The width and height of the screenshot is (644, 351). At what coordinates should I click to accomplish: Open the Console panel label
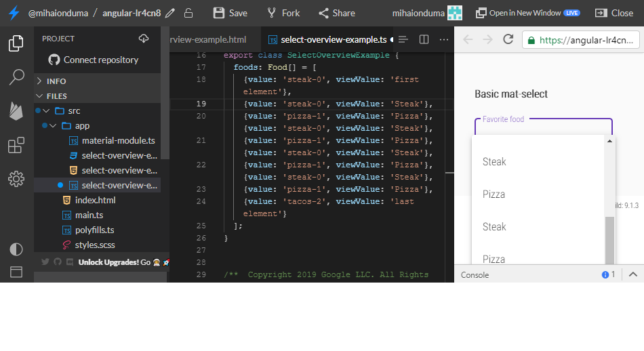click(x=475, y=274)
